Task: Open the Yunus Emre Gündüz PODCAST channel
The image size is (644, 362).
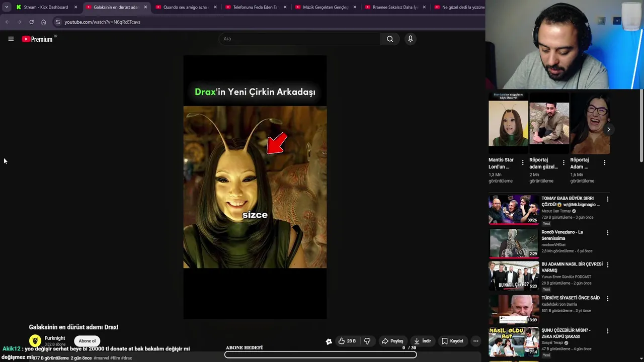Action: click(x=566, y=277)
